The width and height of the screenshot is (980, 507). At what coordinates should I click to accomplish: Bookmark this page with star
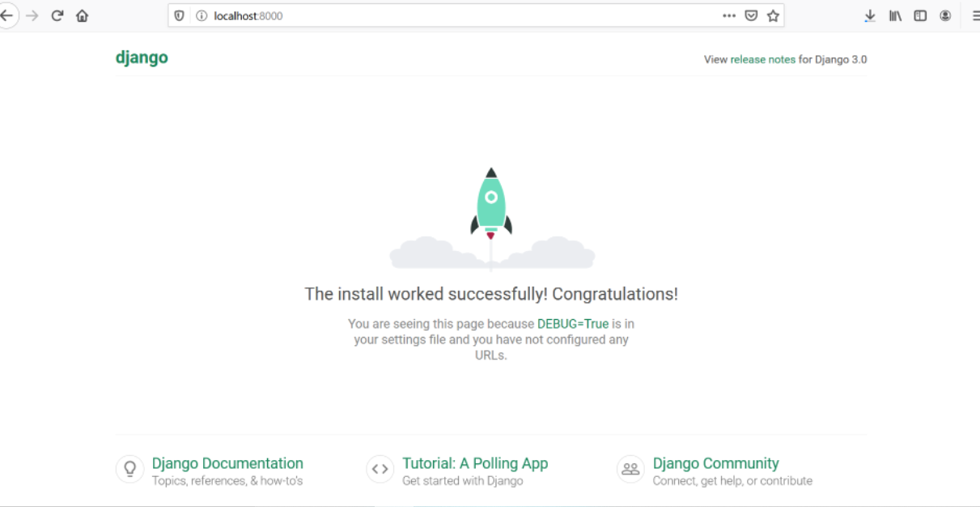point(773,15)
